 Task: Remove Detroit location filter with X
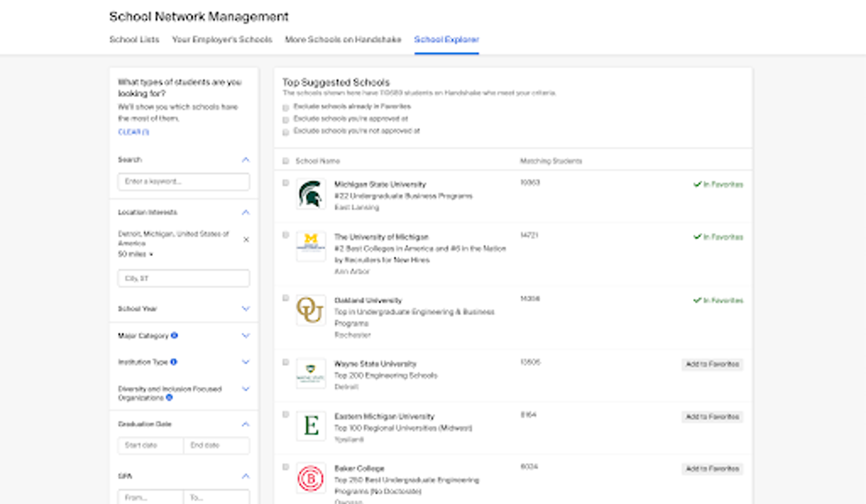tap(246, 239)
